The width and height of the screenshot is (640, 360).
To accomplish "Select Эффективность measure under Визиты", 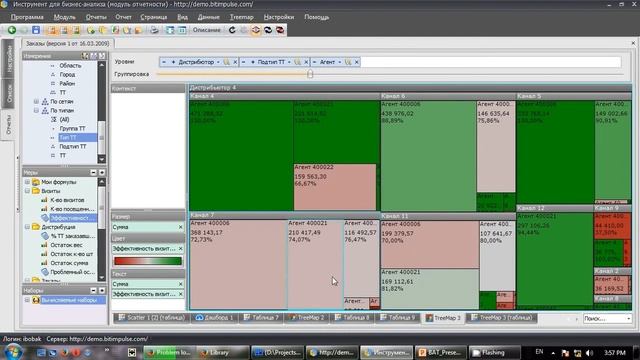I will [73, 218].
